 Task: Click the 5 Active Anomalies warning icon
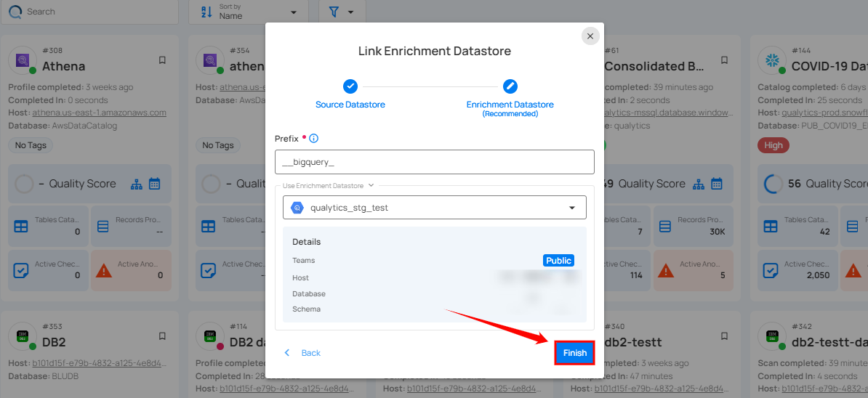[x=665, y=270]
